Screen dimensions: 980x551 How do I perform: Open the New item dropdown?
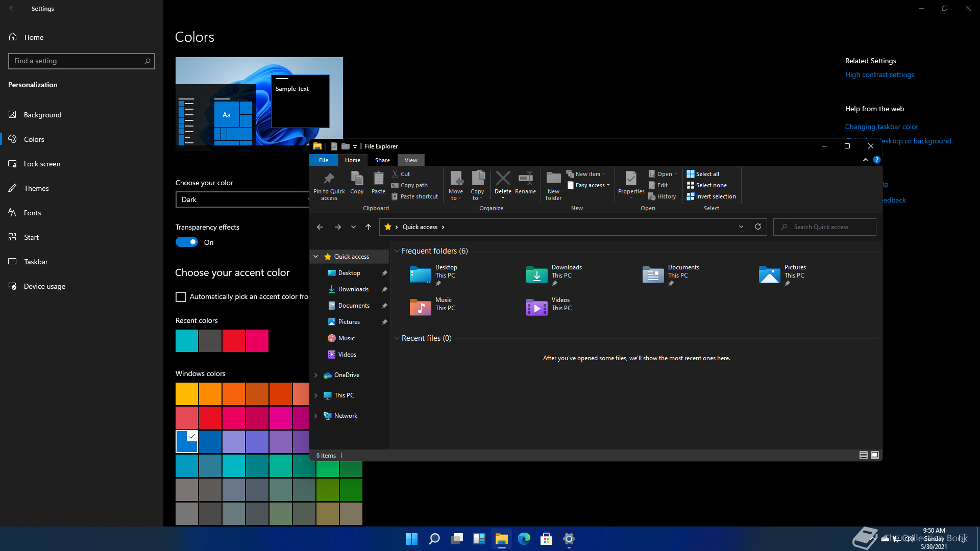pyautogui.click(x=586, y=174)
